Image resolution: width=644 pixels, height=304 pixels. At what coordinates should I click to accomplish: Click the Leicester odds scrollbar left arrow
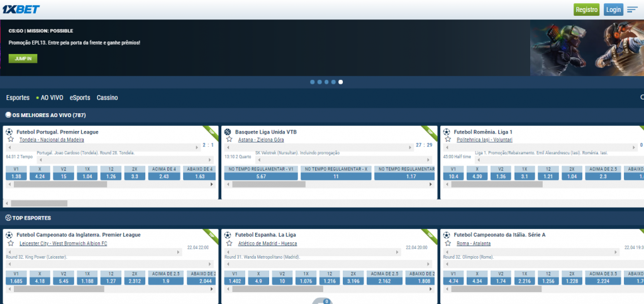point(9,289)
